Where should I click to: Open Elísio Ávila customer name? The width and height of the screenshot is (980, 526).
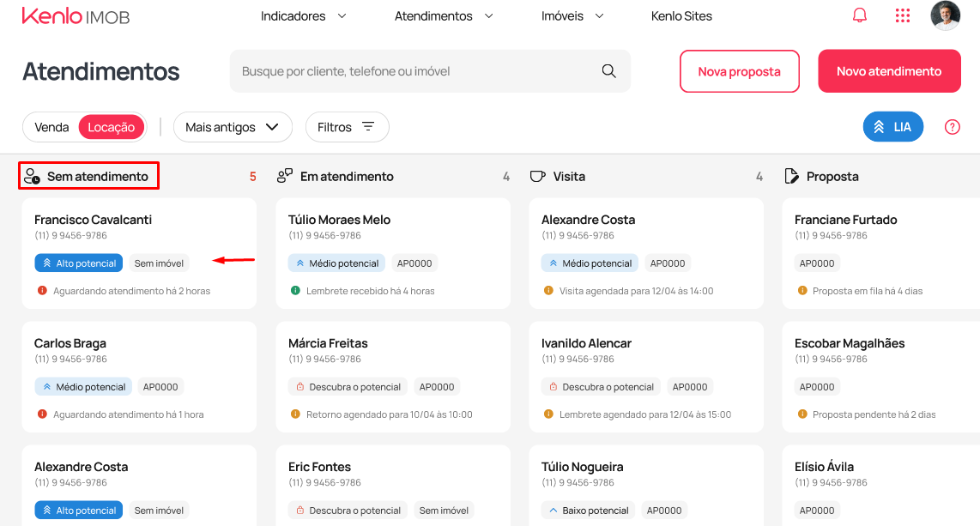point(824,467)
